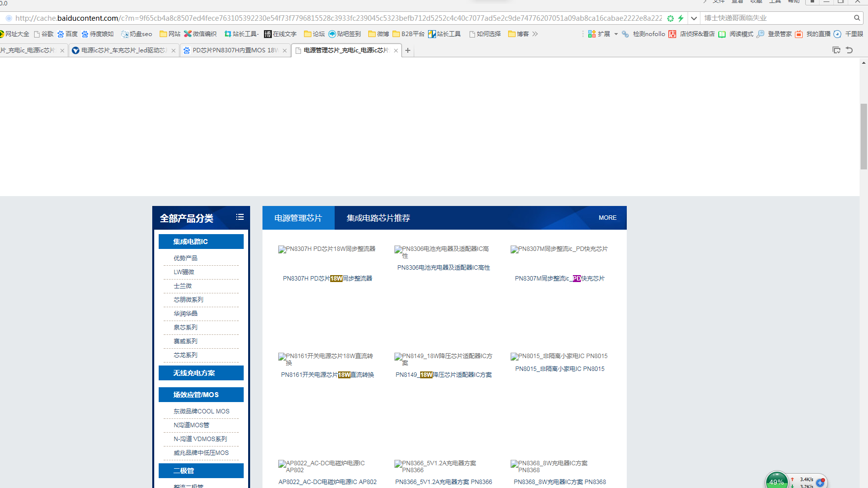Open the 扩展 extensions dropdown arrow
868x488 pixels.
(x=616, y=34)
